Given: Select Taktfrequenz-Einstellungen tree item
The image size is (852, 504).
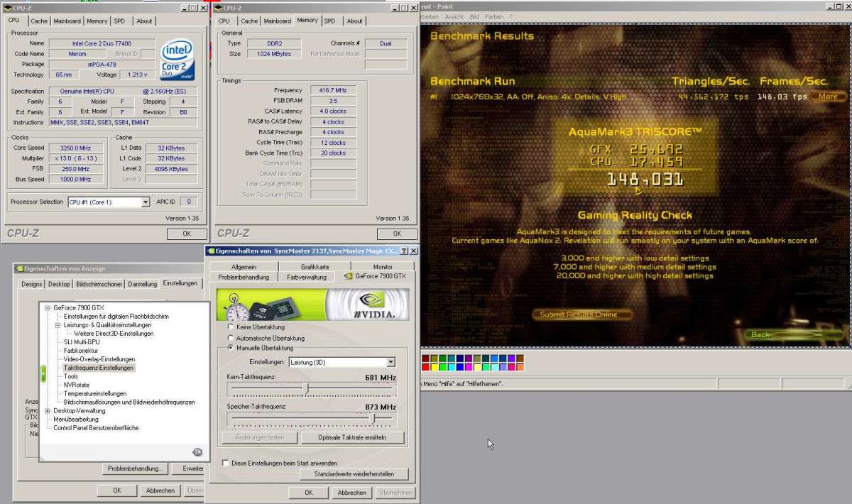Looking at the screenshot, I should (99, 368).
